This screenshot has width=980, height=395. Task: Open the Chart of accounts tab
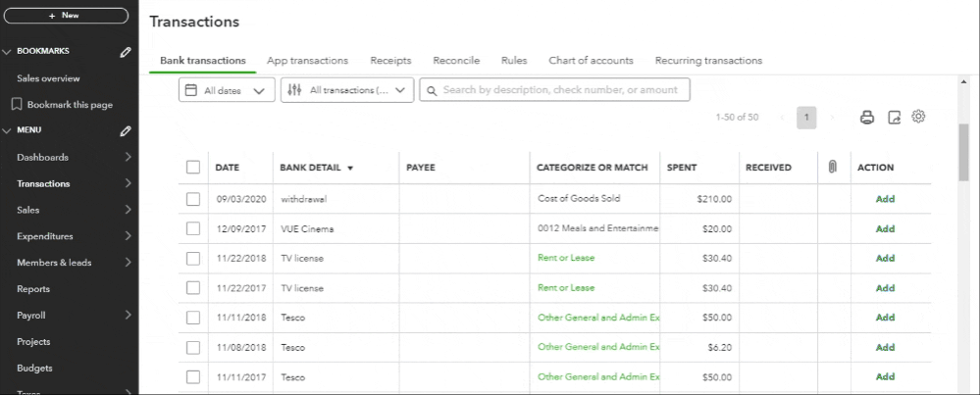pos(591,61)
